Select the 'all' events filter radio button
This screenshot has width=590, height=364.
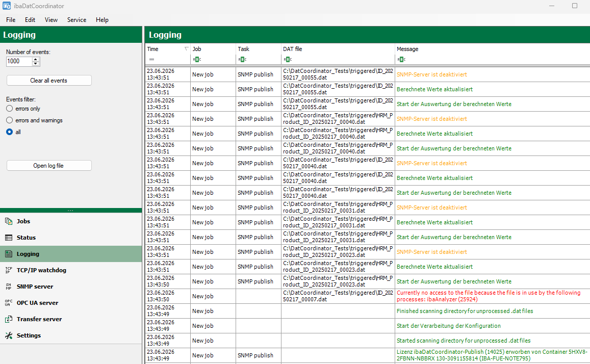pyautogui.click(x=9, y=132)
